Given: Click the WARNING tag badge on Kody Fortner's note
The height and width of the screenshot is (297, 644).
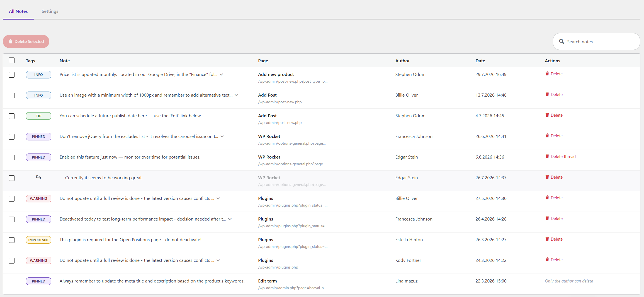Looking at the screenshot, I should pyautogui.click(x=38, y=260).
